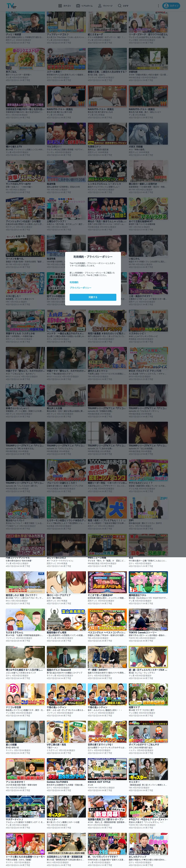Open ZIP! program thumbnail

coord(148,507)
